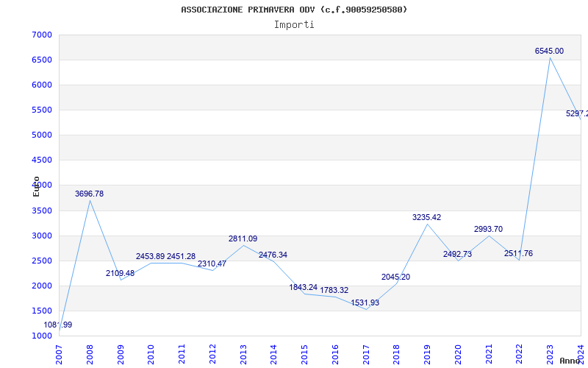
Task: Click the 2451.28 data label
Action: [x=181, y=256]
